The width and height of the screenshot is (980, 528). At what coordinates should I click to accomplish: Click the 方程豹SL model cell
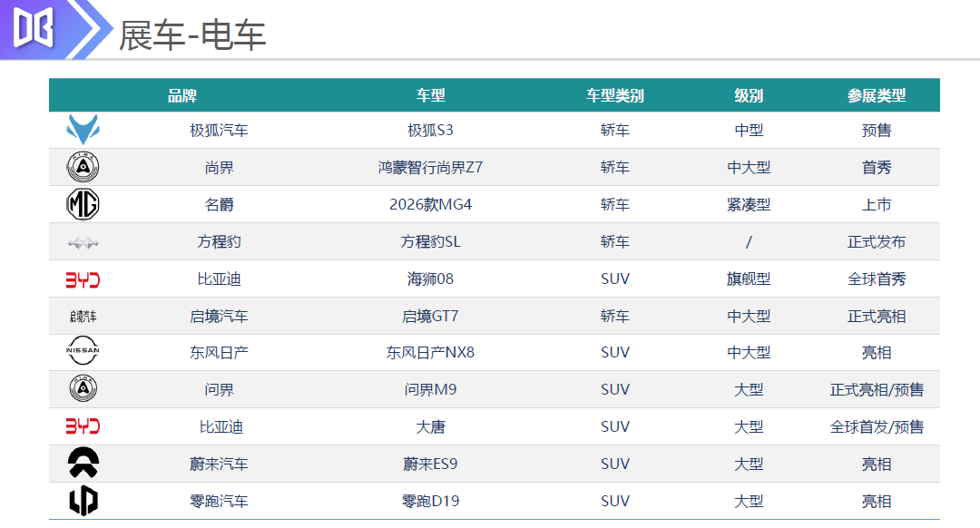[x=431, y=242]
